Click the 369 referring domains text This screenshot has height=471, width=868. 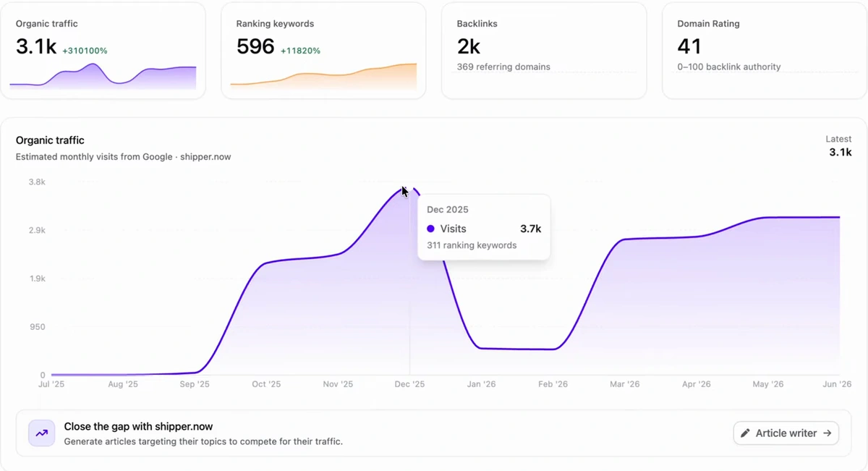[503, 67]
